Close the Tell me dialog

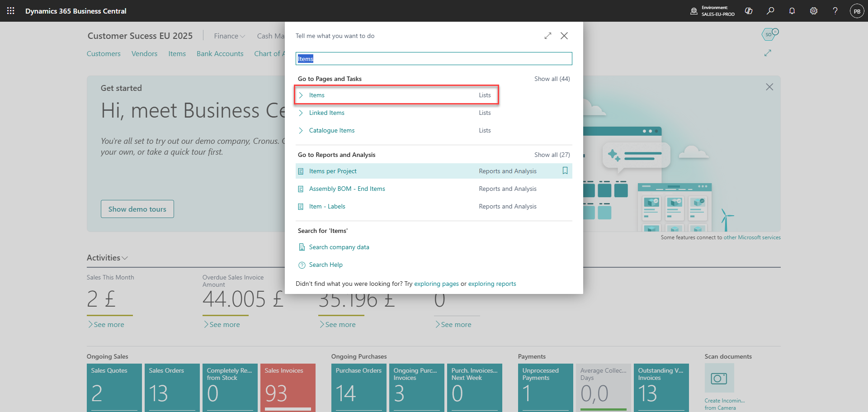[564, 36]
